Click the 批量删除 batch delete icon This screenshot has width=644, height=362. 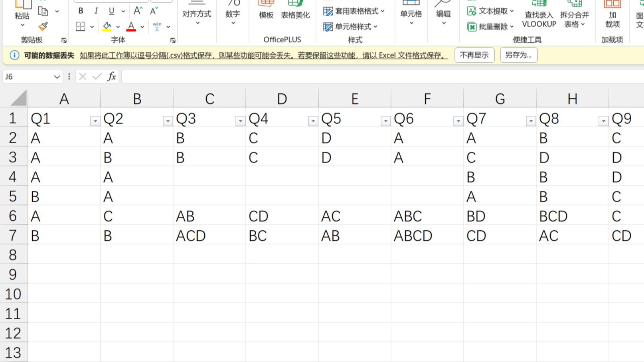coord(472,27)
